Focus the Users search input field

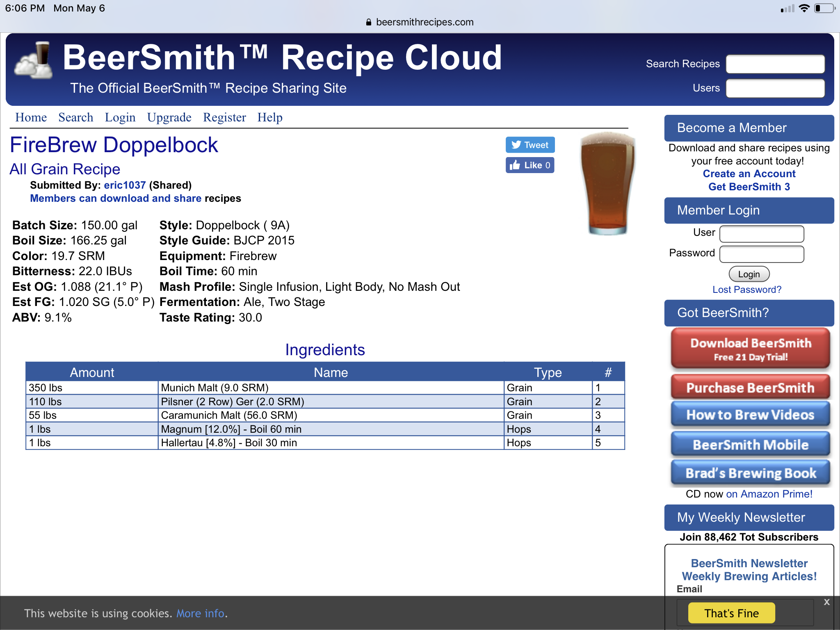(x=775, y=88)
